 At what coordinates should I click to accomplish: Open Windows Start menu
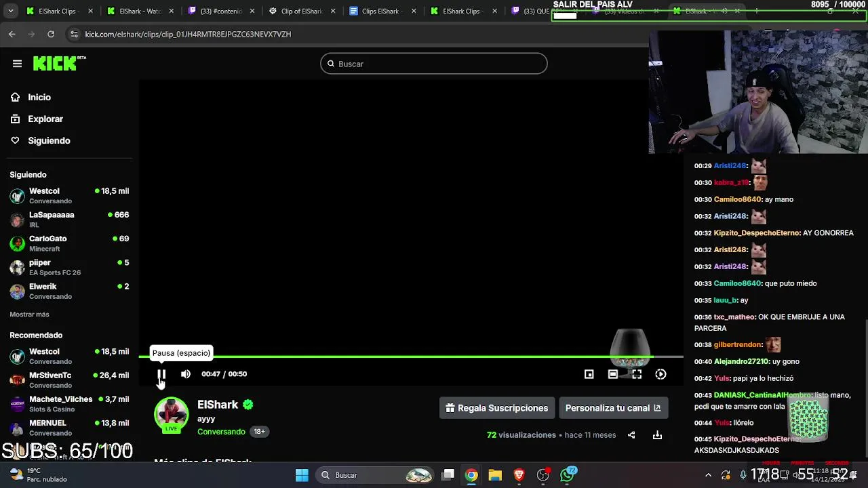click(302, 475)
